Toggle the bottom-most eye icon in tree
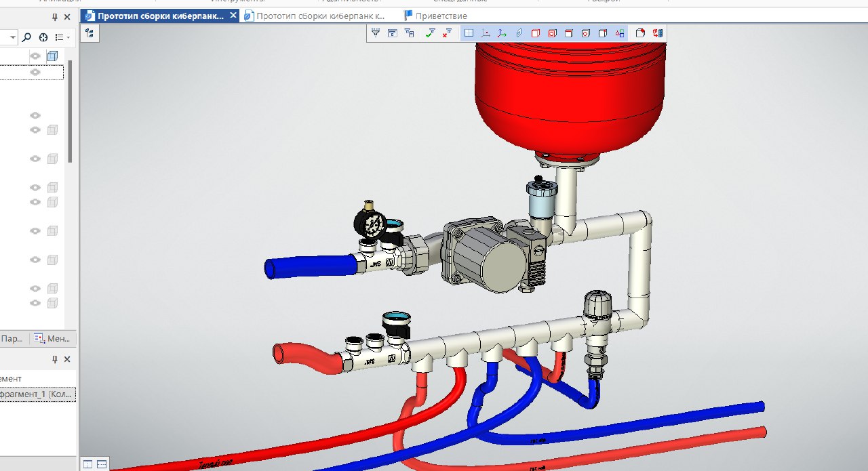The height and width of the screenshot is (471, 868). coord(35,303)
